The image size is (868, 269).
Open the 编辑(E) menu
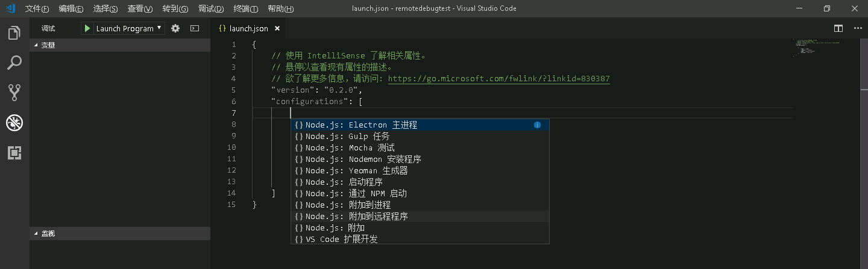click(71, 8)
